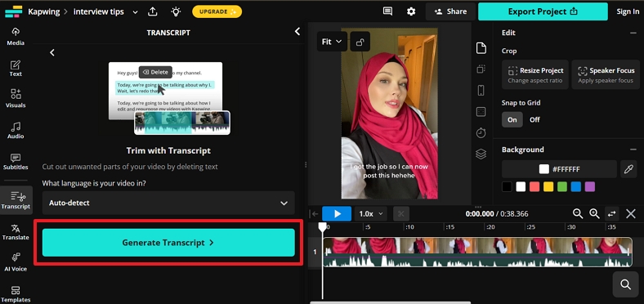644x304 pixels.
Task: Select the project page icon in right rail
Action: click(x=481, y=48)
